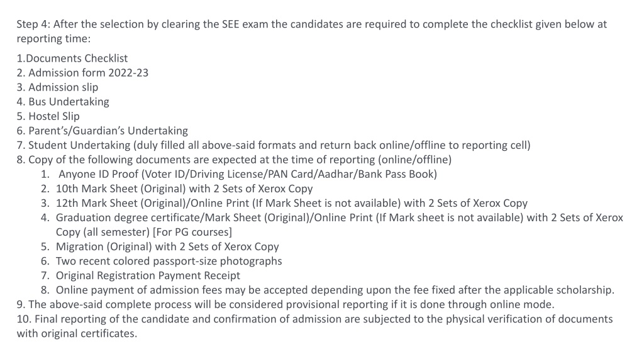
Task: Click the Parent's/Guardian's Undertaking line
Action: pos(103,131)
